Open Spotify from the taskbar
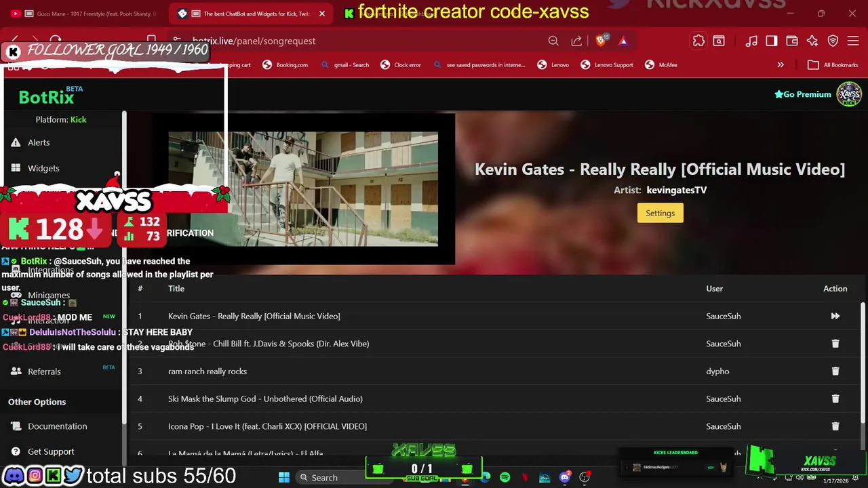This screenshot has width=868, height=488. 505,477
